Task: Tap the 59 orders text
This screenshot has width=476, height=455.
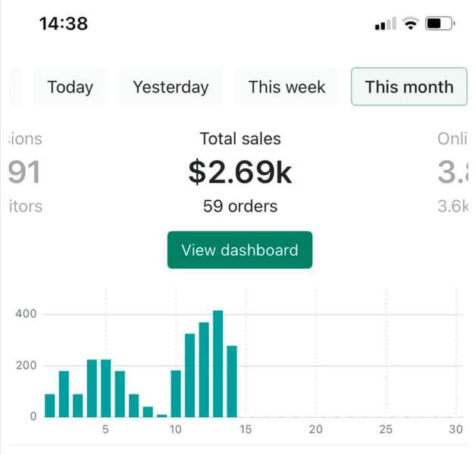Action: pos(240,206)
